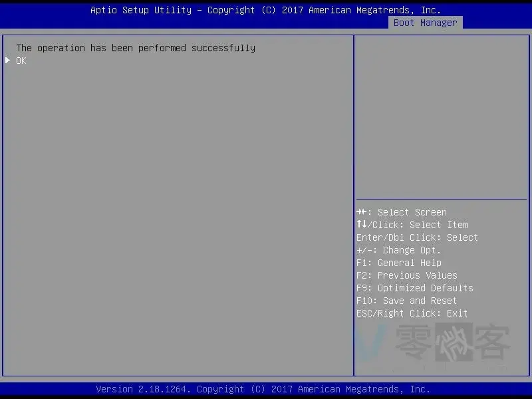The height and width of the screenshot is (399, 532).
Task: Choose F9: Optimized Defaults hint
Action: point(414,288)
